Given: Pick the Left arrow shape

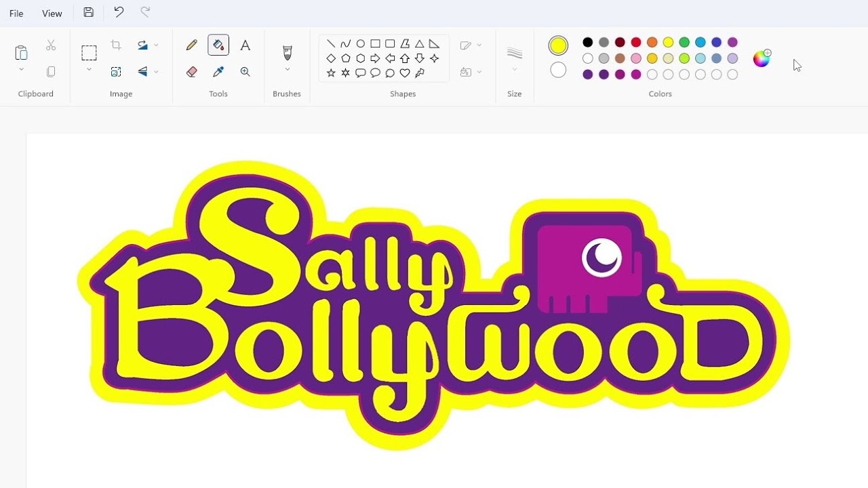Looking at the screenshot, I should (x=390, y=58).
